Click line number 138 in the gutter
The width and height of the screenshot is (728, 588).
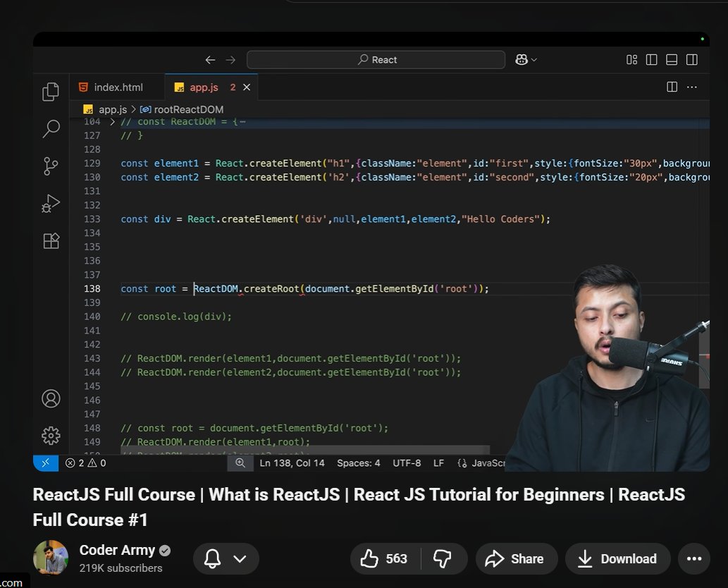[92, 288]
